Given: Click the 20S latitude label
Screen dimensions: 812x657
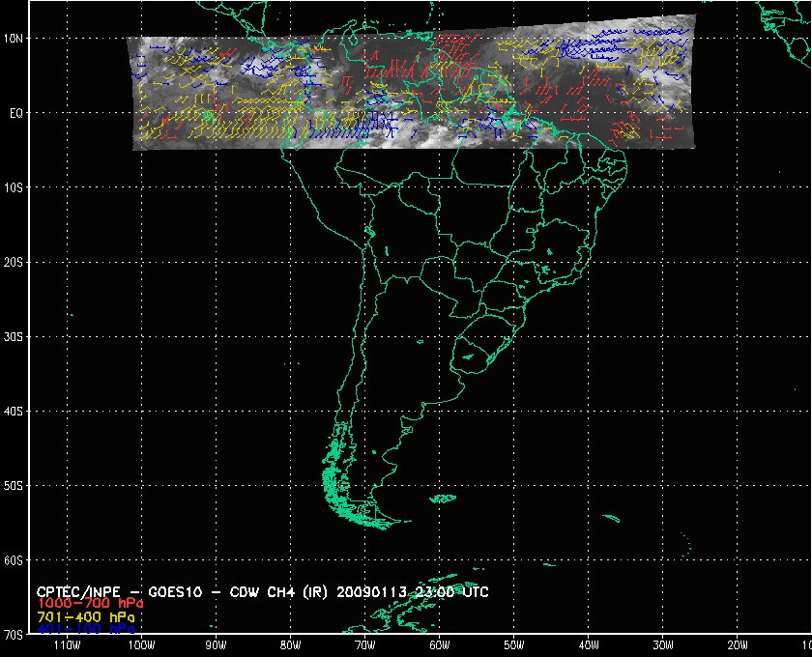Looking at the screenshot, I should pyautogui.click(x=14, y=262).
